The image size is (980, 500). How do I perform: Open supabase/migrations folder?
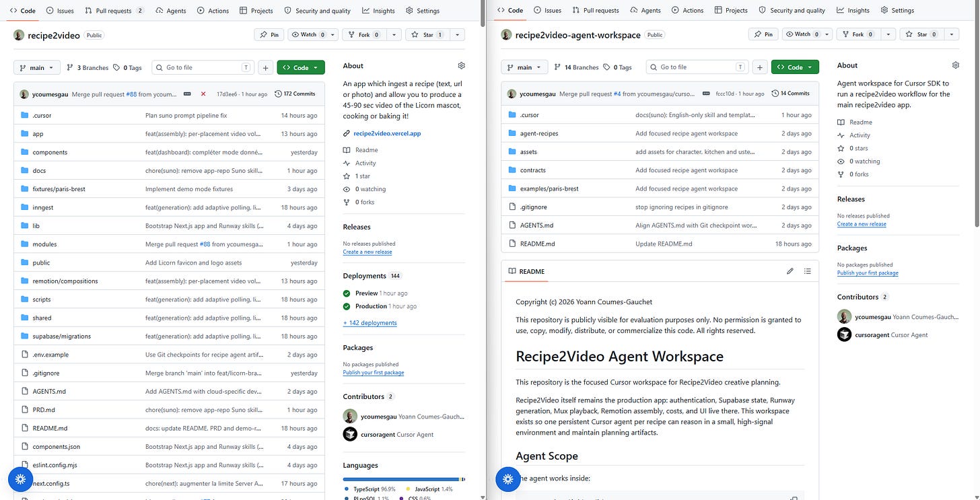point(61,336)
